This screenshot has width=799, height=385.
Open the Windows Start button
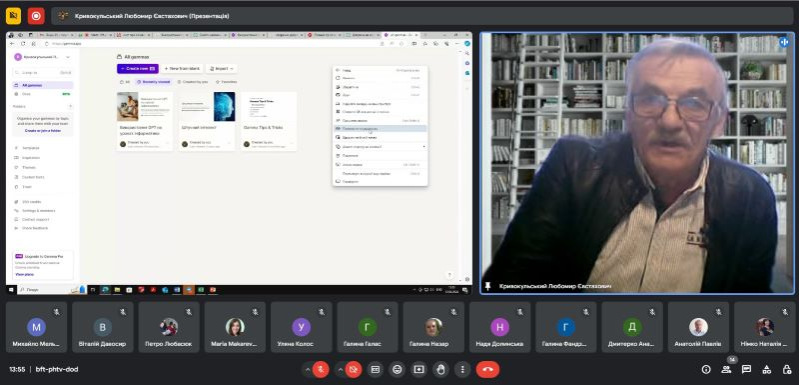[11, 289]
